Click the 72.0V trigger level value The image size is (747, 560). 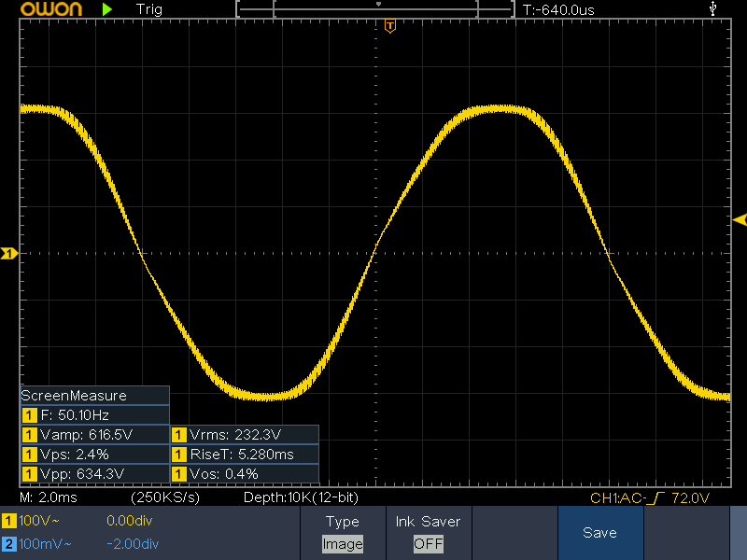691,498
